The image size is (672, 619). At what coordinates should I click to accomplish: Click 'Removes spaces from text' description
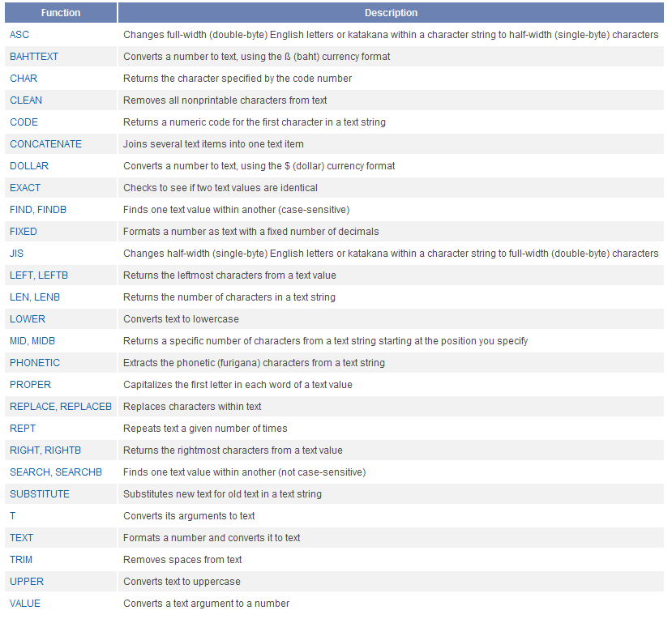(182, 559)
